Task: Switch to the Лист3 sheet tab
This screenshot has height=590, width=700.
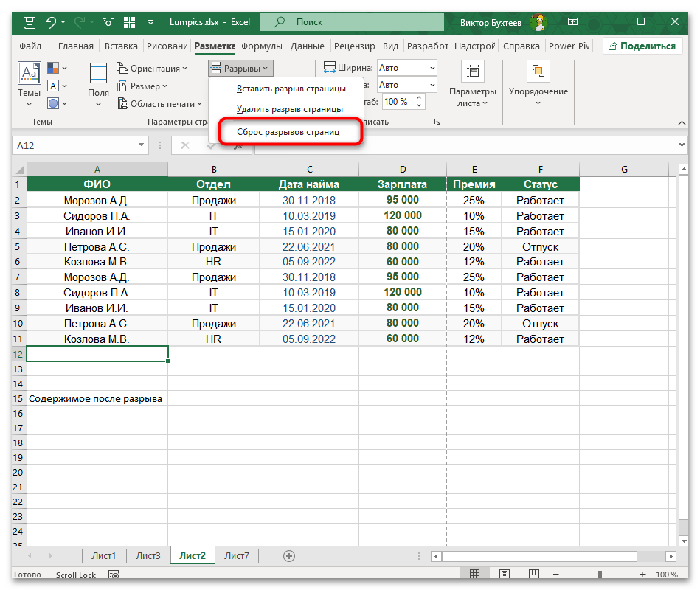Action: pos(148,556)
